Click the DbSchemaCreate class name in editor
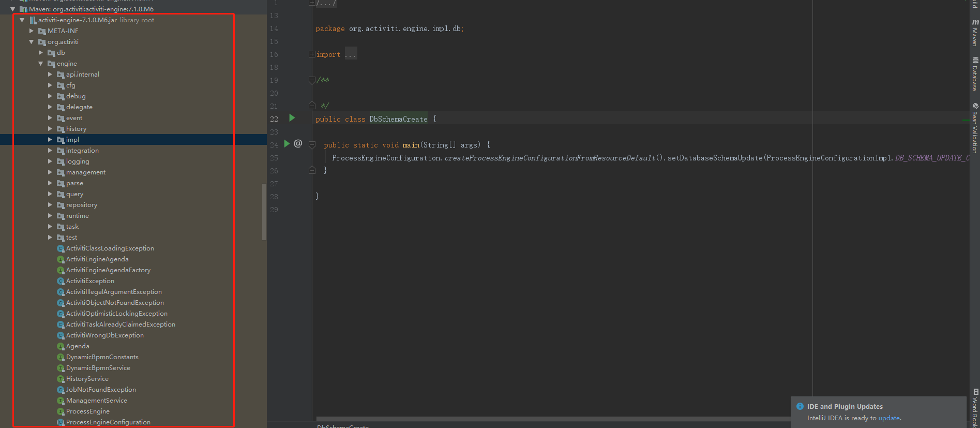Image resolution: width=980 pixels, height=428 pixels. [x=398, y=119]
